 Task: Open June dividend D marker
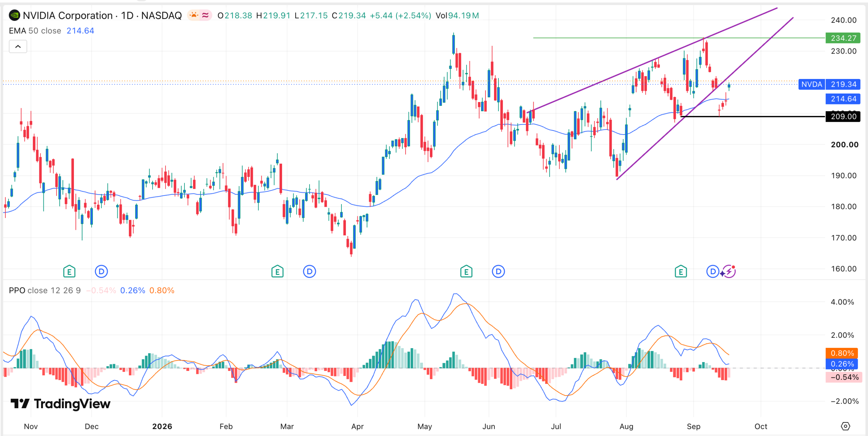point(498,272)
